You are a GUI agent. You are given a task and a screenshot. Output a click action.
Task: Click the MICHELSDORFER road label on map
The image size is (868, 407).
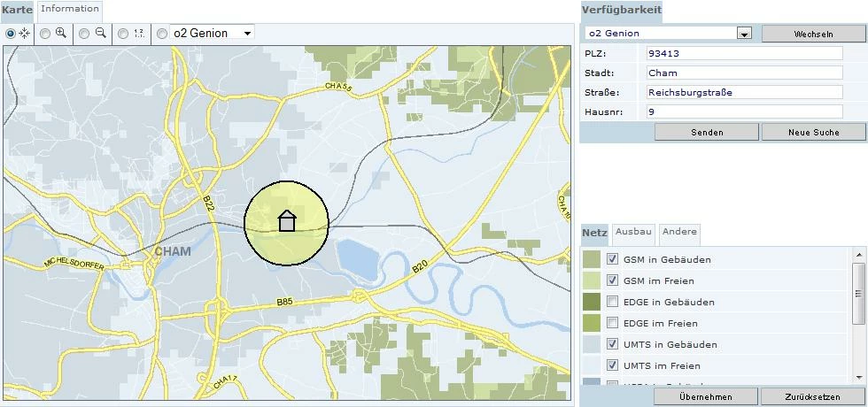coord(74,264)
